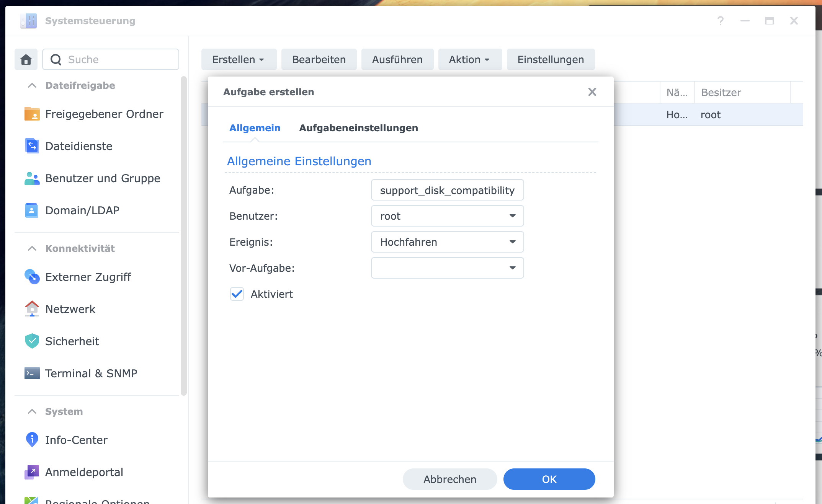Open Sicherheit shield icon
Viewport: 822px width, 504px height.
coord(32,341)
